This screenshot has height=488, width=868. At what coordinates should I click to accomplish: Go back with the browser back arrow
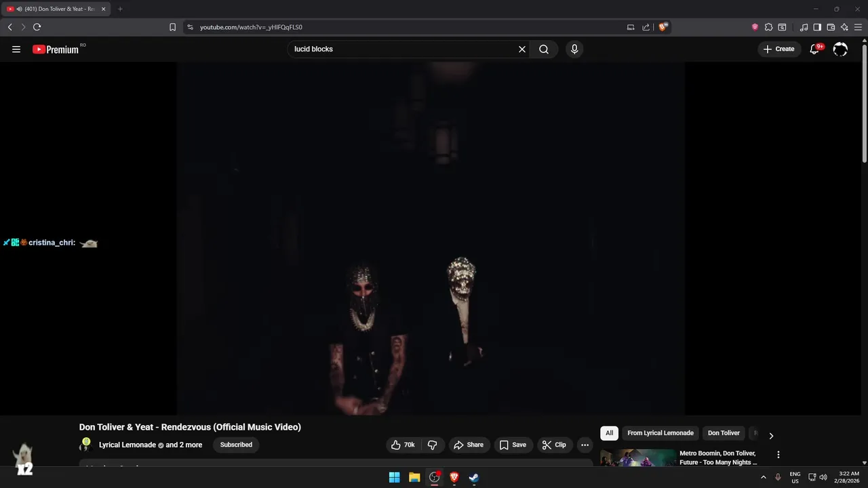pos(9,27)
